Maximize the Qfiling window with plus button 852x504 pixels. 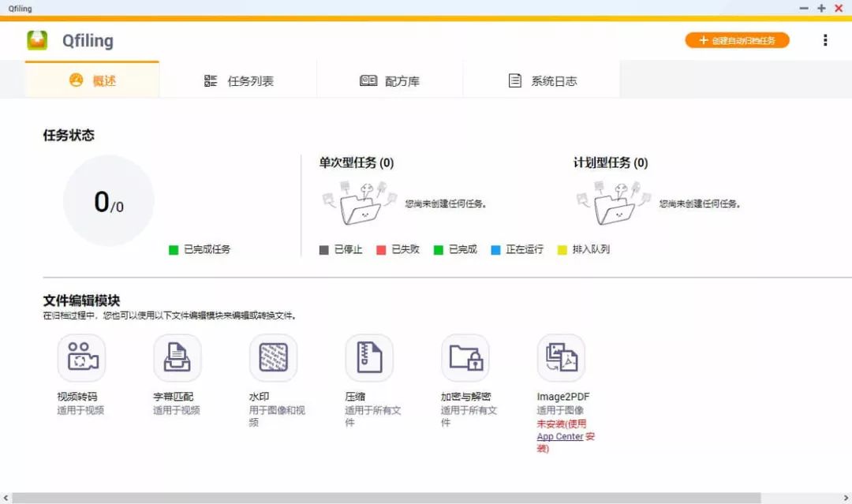tap(821, 8)
